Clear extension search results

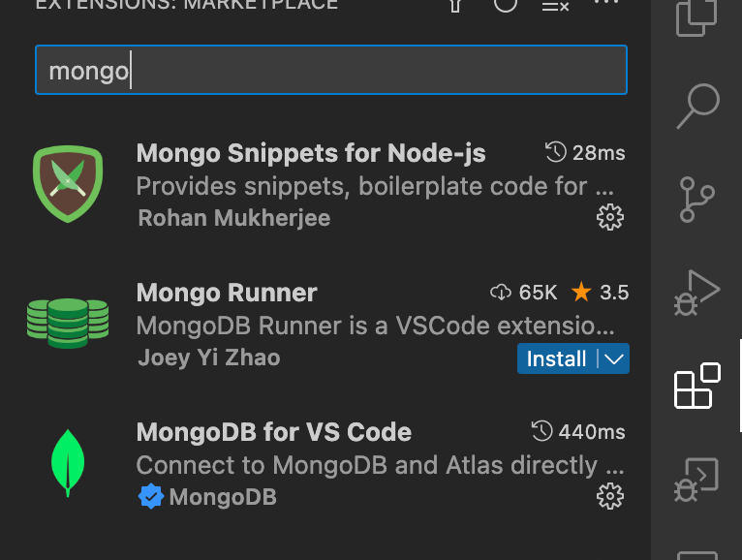[555, 6]
